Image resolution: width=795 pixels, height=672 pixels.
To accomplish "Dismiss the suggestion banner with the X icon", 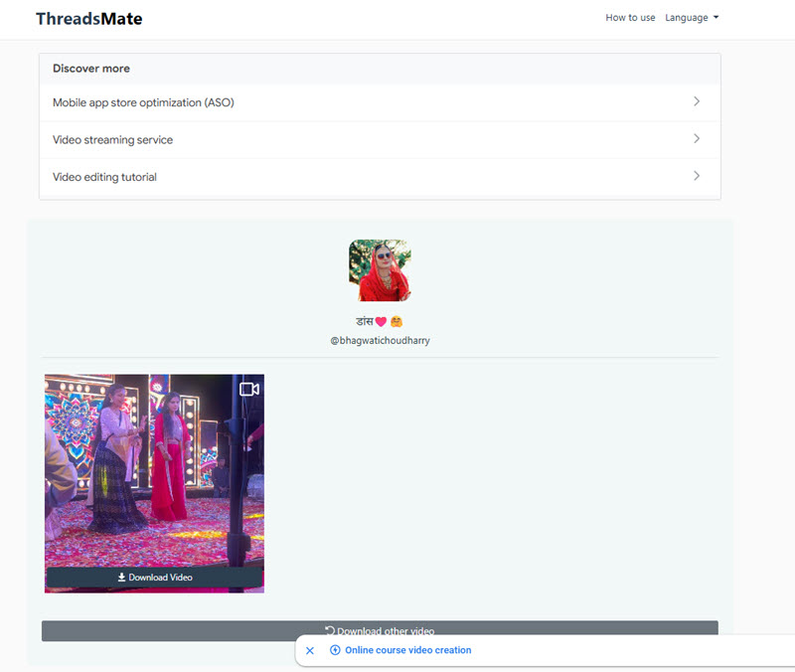I will [x=309, y=650].
